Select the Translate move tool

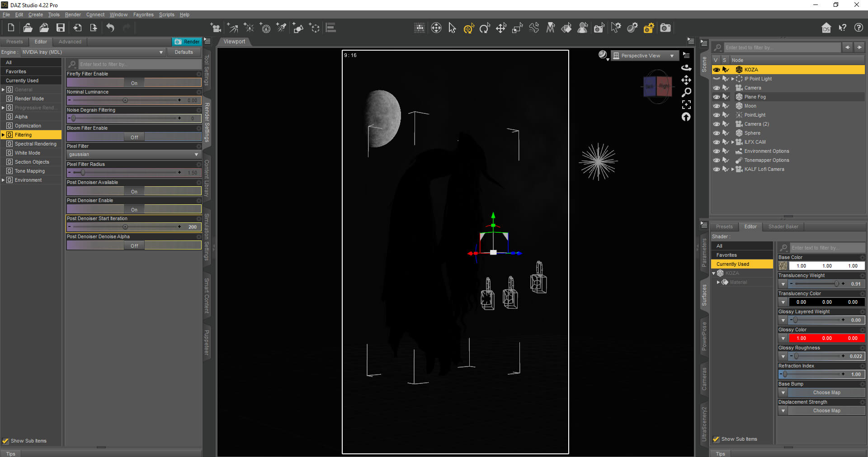point(501,28)
